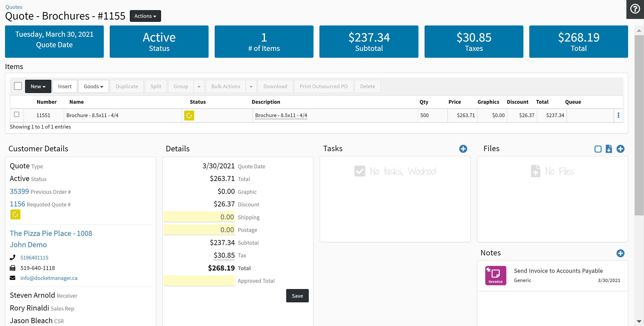
Task: Click the Insert button
Action: tap(65, 86)
